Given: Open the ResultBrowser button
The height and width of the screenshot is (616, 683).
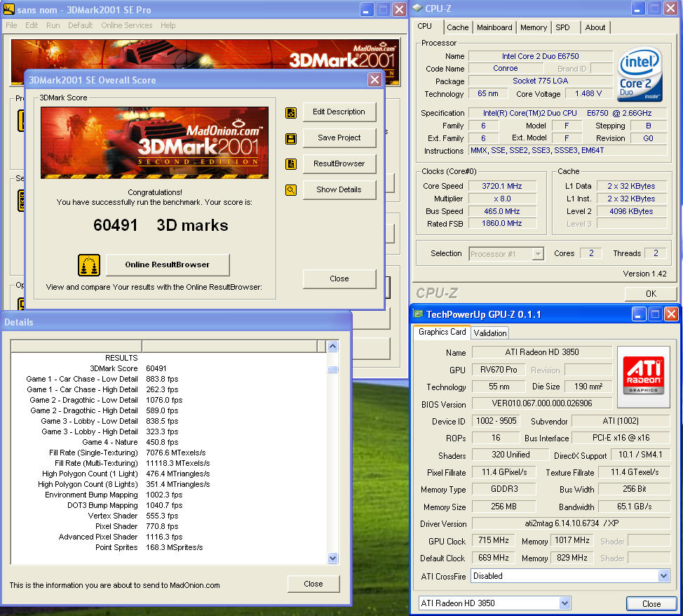Looking at the screenshot, I should pyautogui.click(x=339, y=164).
